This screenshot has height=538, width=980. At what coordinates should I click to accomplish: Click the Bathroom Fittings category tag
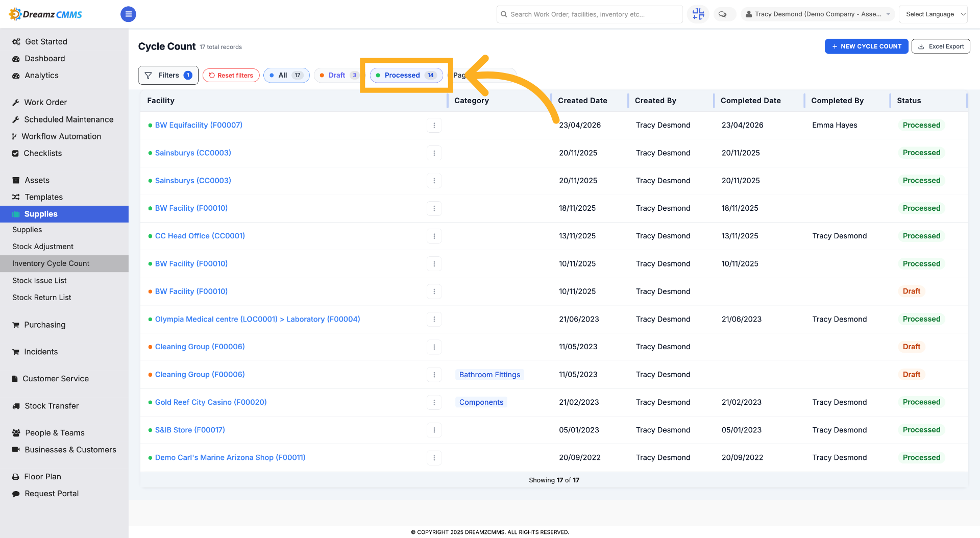coord(489,375)
